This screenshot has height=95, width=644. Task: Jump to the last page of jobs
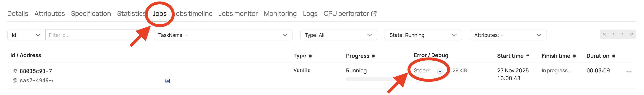(631, 34)
